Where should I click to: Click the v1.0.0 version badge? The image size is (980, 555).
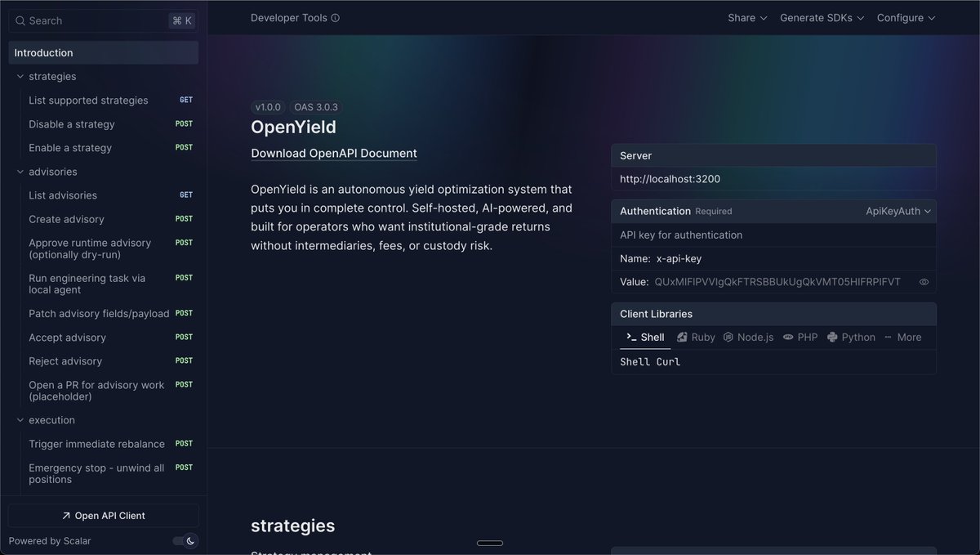click(268, 107)
